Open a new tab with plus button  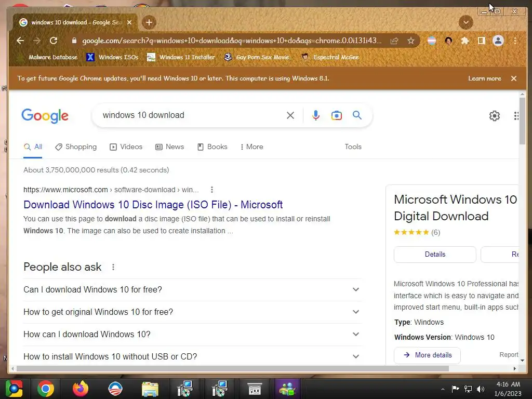(x=149, y=22)
